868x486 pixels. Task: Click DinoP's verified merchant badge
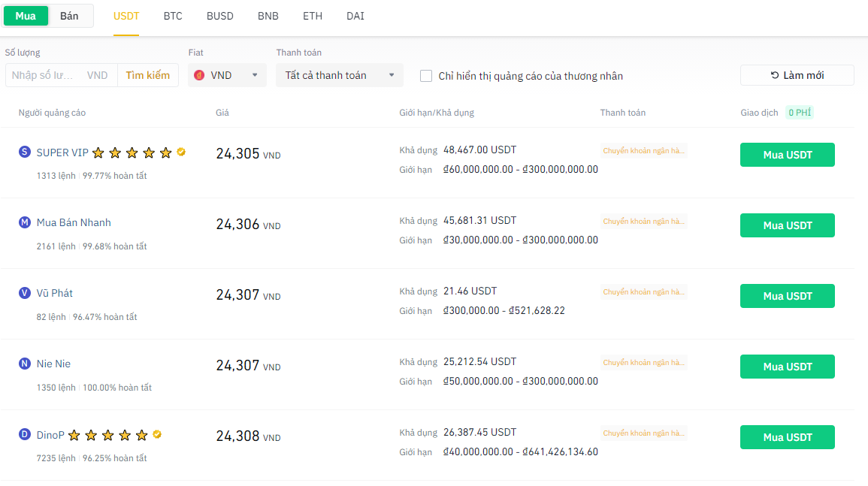click(157, 434)
